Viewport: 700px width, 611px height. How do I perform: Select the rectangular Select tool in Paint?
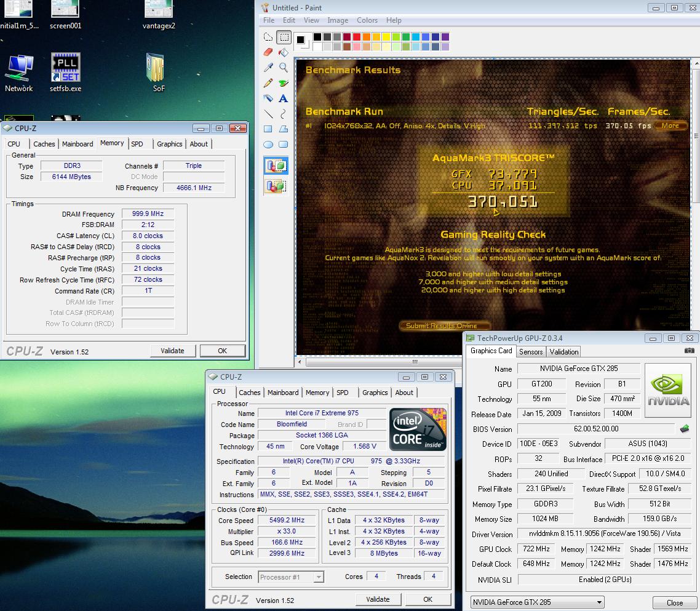(x=284, y=37)
